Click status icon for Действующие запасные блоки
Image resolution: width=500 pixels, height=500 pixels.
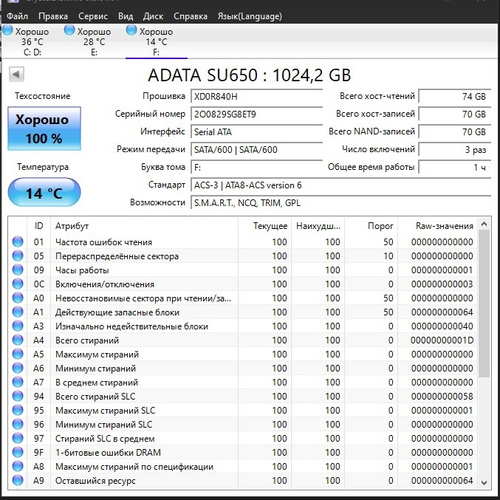coord(18,312)
